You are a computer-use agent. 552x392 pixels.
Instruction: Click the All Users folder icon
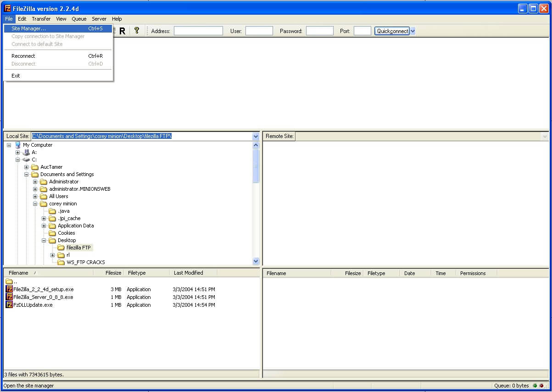(x=44, y=196)
